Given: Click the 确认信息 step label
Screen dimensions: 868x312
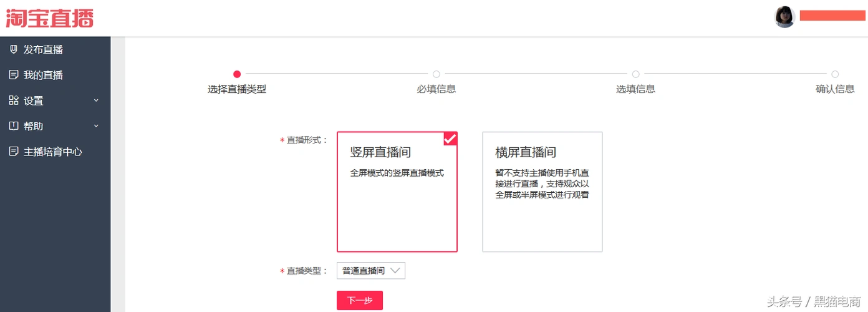Looking at the screenshot, I should tap(835, 89).
